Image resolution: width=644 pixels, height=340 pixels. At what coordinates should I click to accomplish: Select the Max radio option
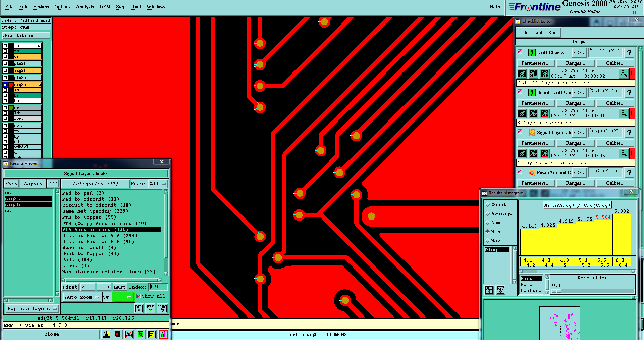[488, 241]
